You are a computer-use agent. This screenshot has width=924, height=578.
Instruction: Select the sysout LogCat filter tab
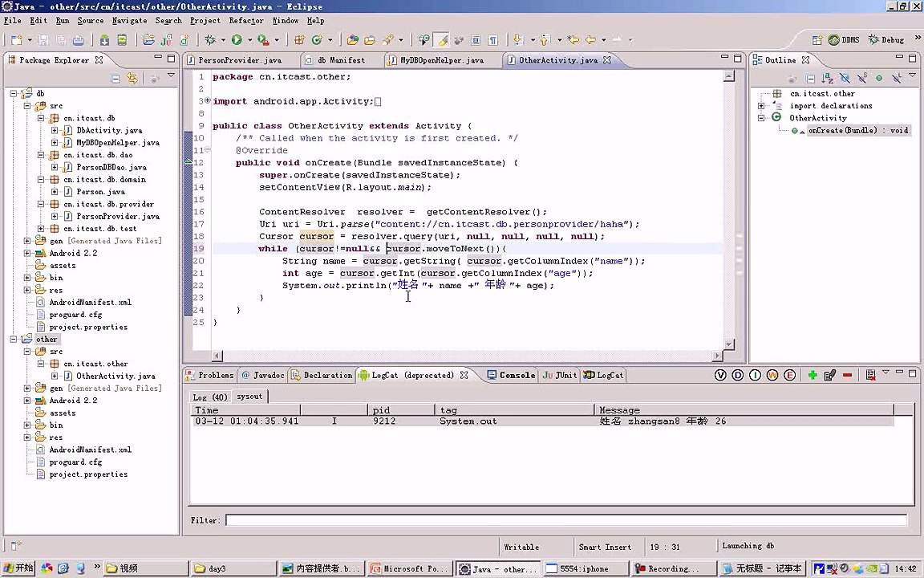coord(249,397)
